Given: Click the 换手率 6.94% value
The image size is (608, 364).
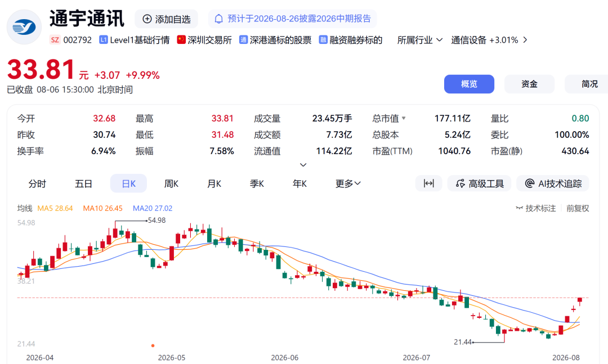Looking at the screenshot, I should (x=103, y=151).
